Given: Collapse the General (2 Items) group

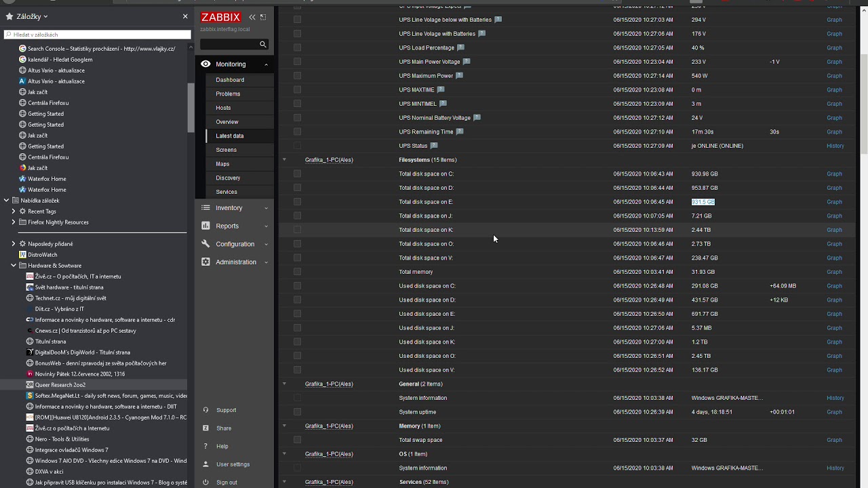Looking at the screenshot, I should (x=284, y=384).
